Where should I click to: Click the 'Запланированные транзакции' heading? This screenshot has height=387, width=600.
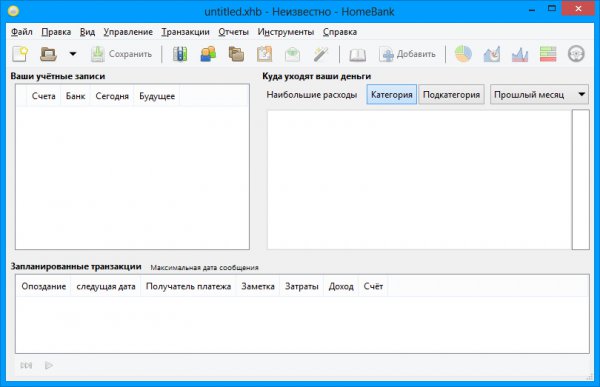tap(76, 266)
